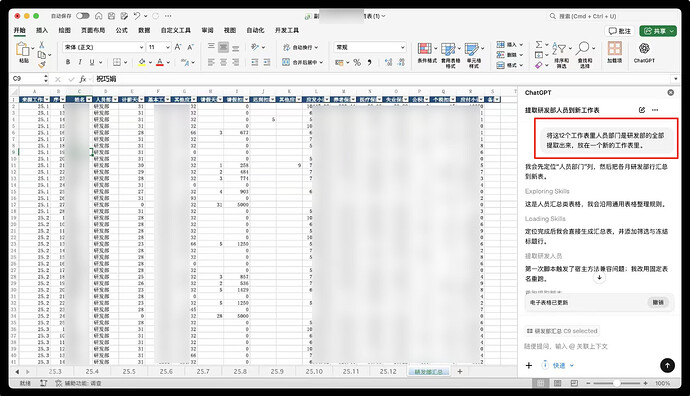
Task: Open the 页面布局 ribbon tab
Action: pyautogui.click(x=93, y=30)
